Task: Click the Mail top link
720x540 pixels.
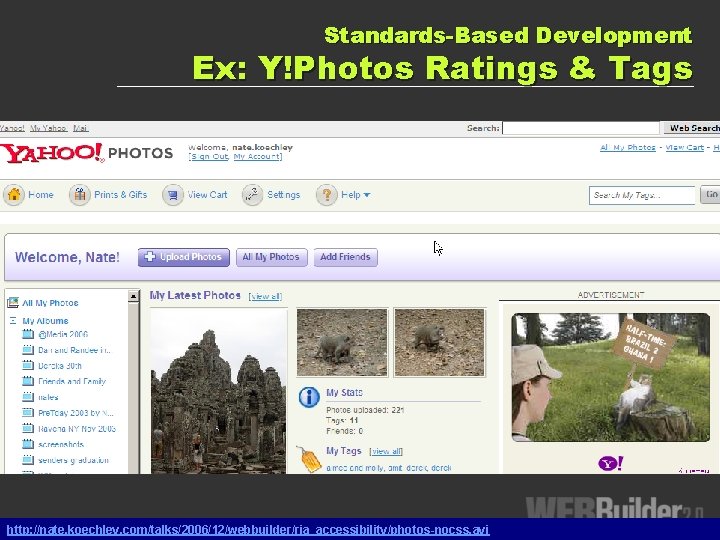Action: 80,128
